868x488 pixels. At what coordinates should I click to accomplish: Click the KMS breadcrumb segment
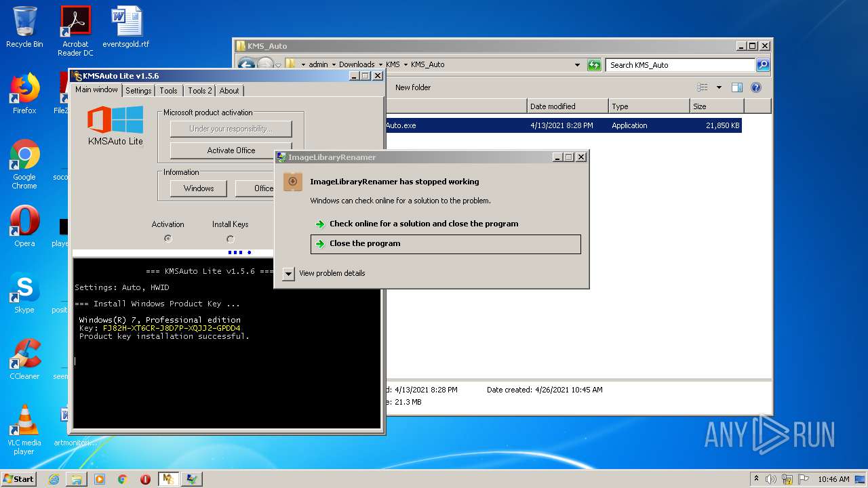pos(393,65)
